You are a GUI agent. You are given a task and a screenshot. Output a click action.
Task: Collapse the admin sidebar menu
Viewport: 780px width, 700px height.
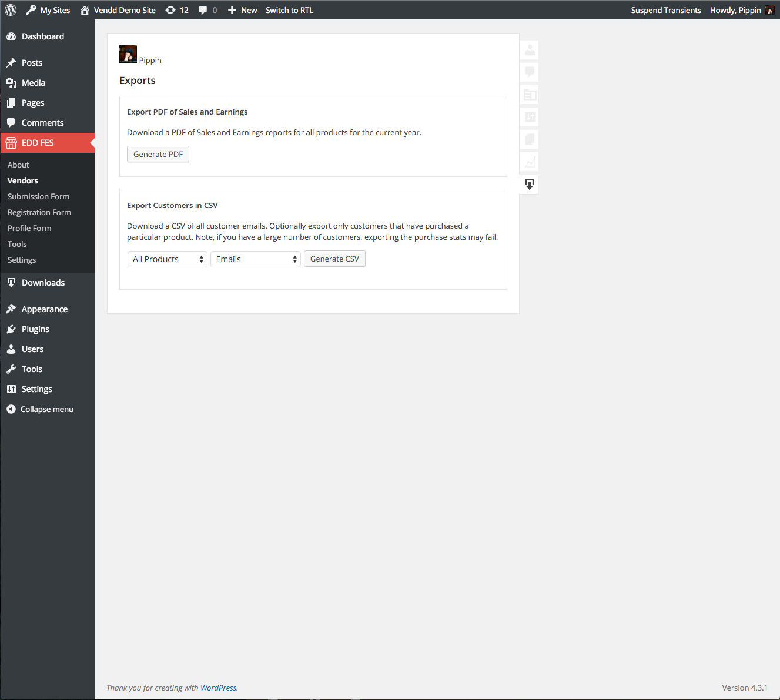[46, 409]
